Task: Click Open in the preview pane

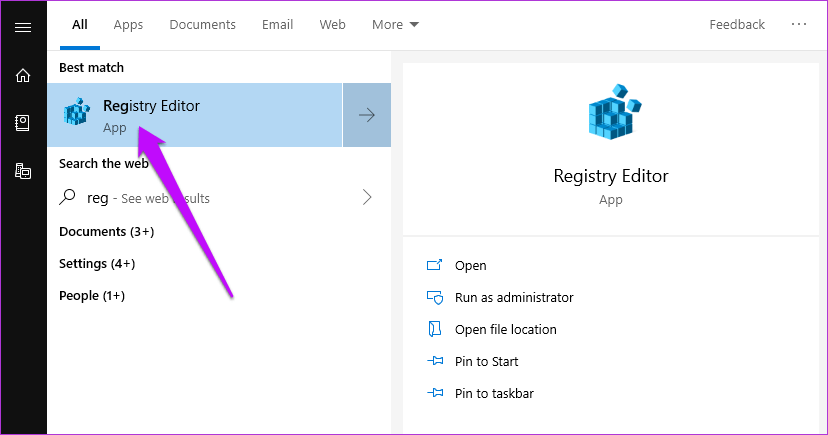Action: 471,266
